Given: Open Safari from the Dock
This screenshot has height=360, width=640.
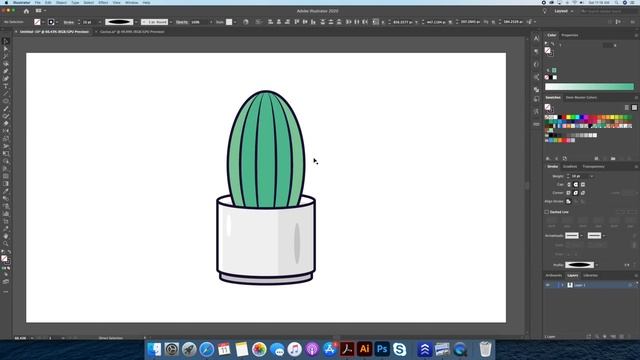Looking at the screenshot, I should point(207,349).
